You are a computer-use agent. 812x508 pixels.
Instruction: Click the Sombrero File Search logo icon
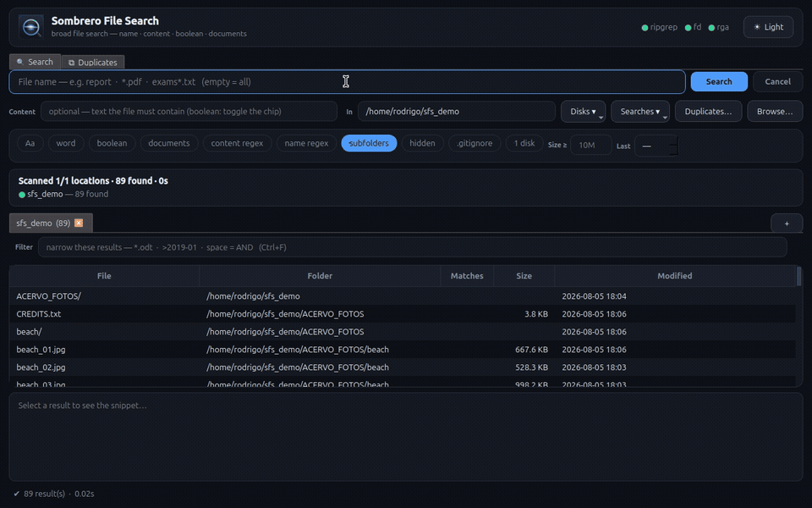[30, 27]
